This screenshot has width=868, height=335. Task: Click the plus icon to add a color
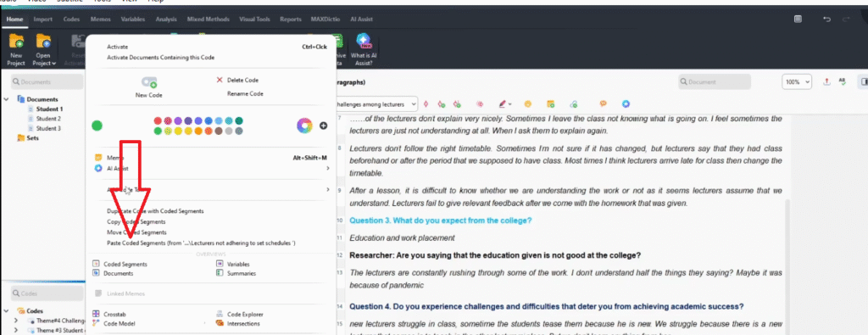coord(323,126)
